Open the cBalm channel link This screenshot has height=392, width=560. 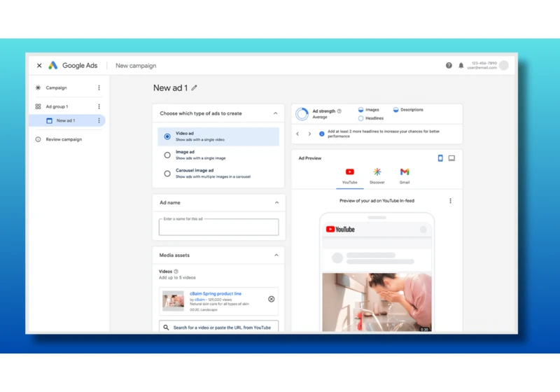tap(199, 300)
